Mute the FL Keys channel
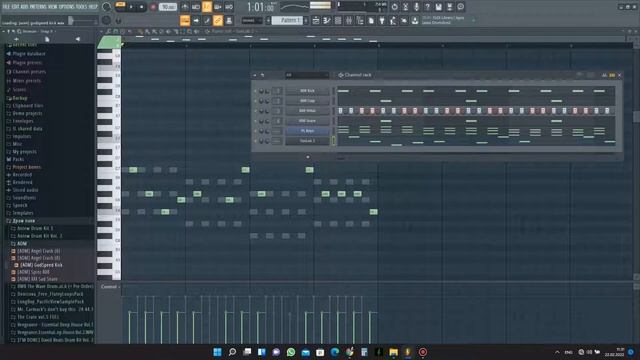640x360 pixels. (256, 131)
